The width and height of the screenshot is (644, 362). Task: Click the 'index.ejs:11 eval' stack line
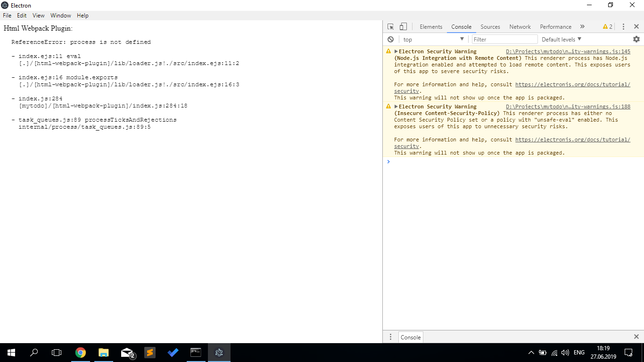50,56
